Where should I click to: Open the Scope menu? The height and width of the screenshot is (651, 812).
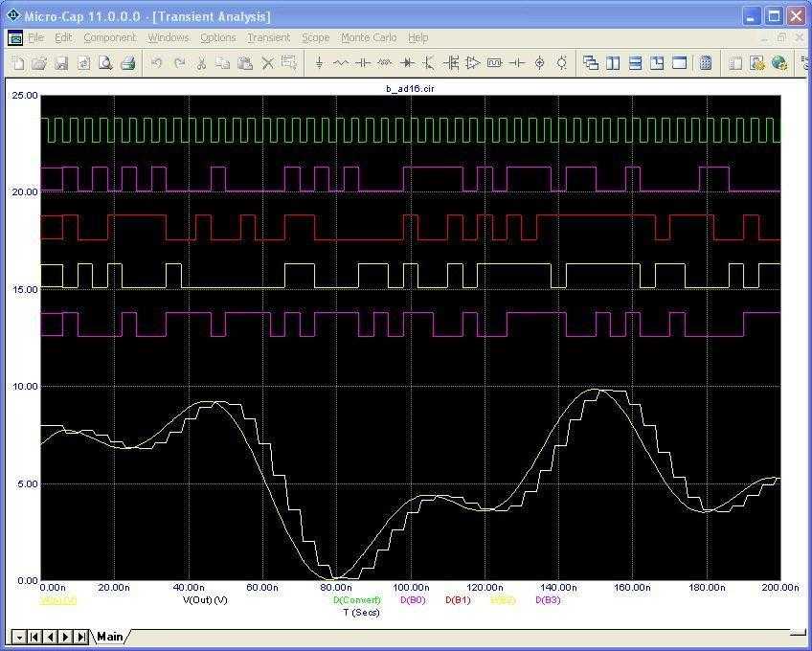316,37
